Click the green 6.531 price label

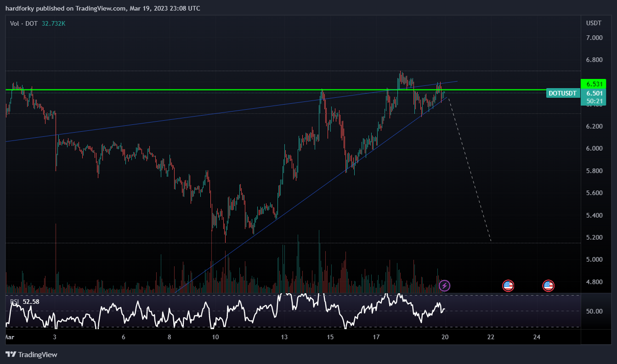point(594,84)
